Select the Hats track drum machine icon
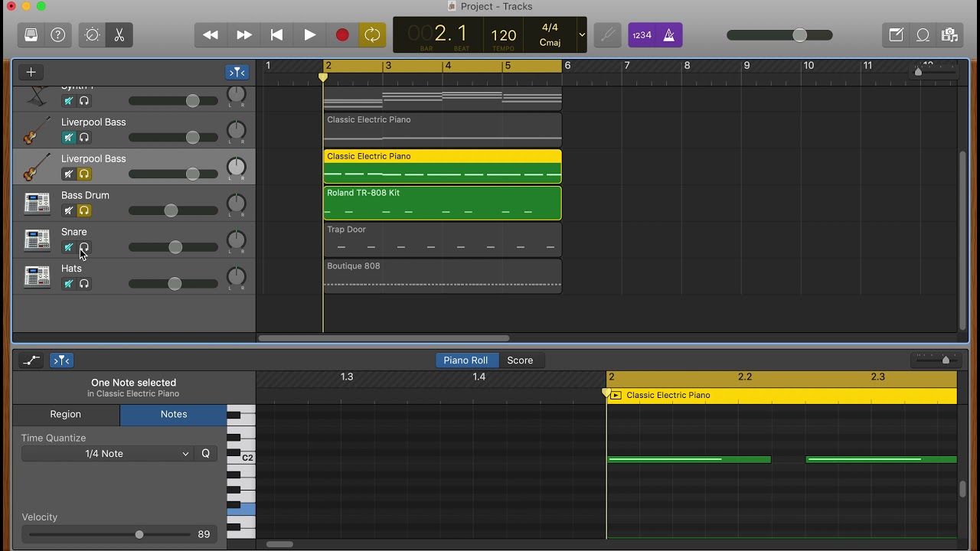 (x=37, y=276)
